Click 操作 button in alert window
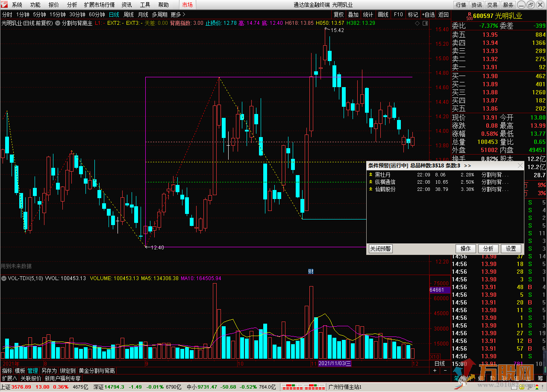Screen dimensions: 547x392 click(466, 249)
